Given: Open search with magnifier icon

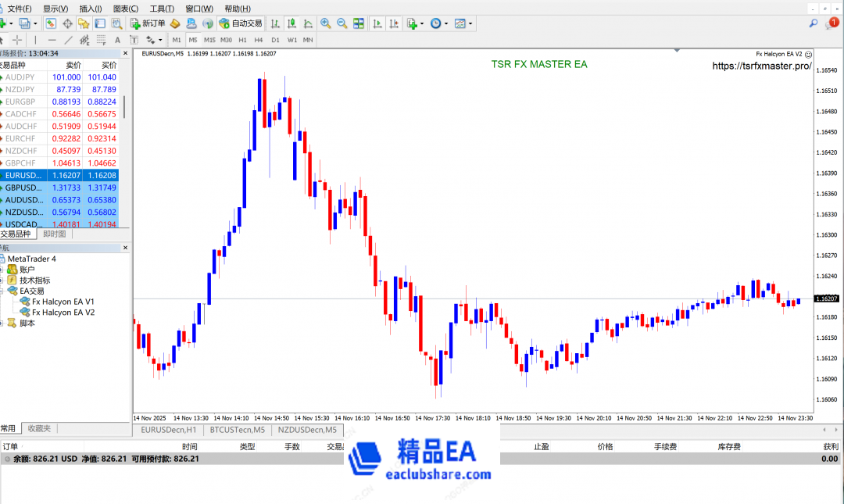Looking at the screenshot, I should (814, 24).
